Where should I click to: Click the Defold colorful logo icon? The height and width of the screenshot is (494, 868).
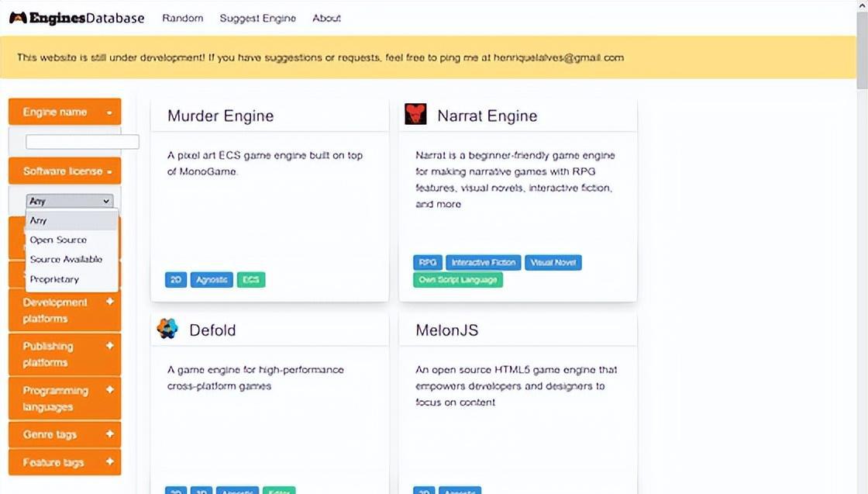point(167,328)
